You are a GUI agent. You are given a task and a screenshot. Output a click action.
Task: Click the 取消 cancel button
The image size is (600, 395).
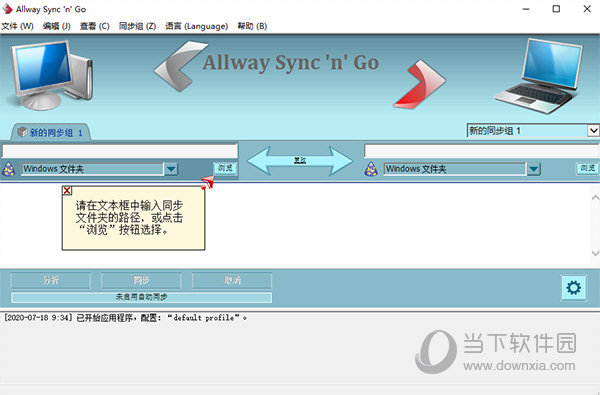click(232, 280)
